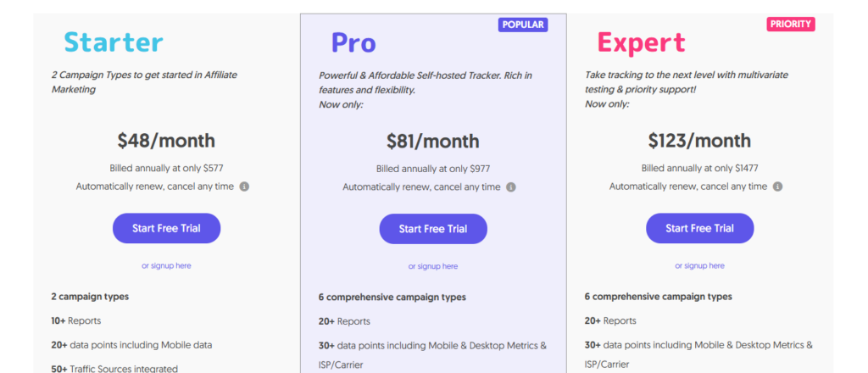Click the $123/month price
The width and height of the screenshot is (868, 373).
pos(699,141)
